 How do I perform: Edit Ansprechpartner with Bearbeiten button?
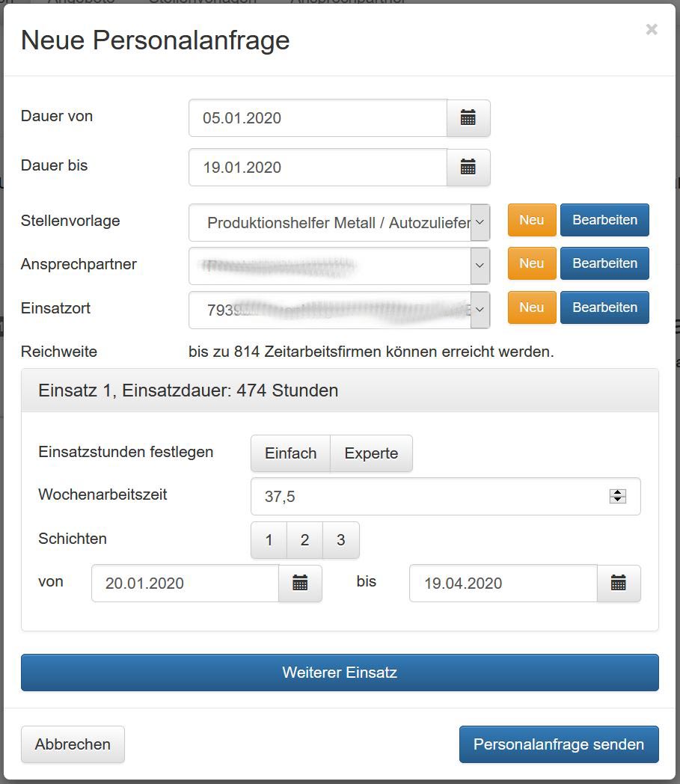click(604, 263)
